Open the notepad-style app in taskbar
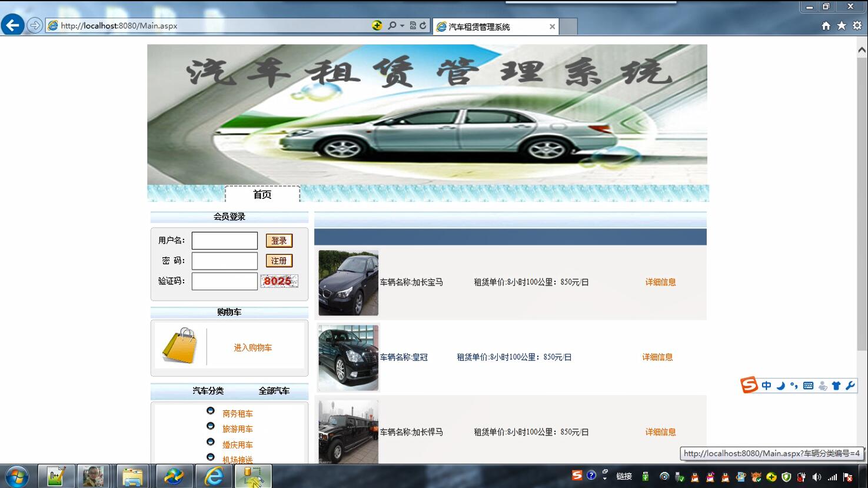The width and height of the screenshot is (868, 488). click(56, 476)
